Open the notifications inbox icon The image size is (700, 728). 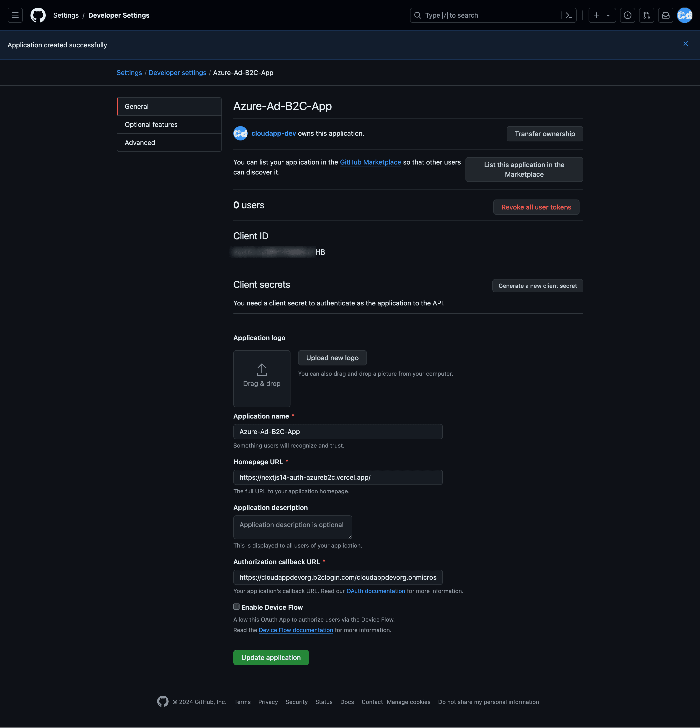click(x=665, y=15)
